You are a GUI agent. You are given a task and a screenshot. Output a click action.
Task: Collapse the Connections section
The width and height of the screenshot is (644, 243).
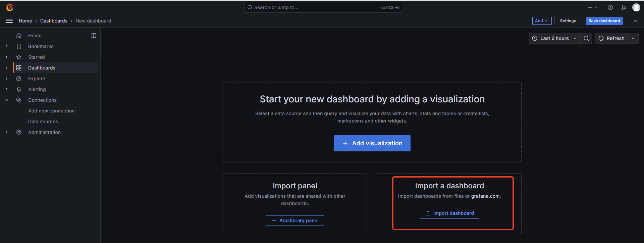coord(7,100)
